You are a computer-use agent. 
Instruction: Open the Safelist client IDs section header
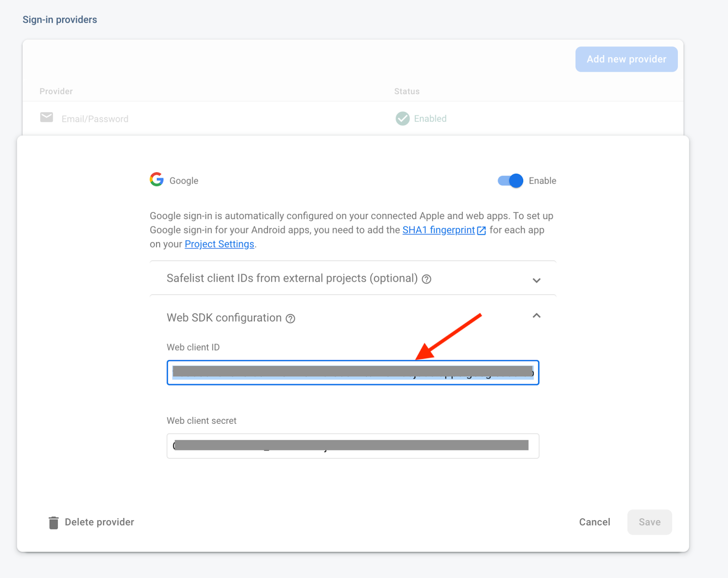(x=292, y=278)
